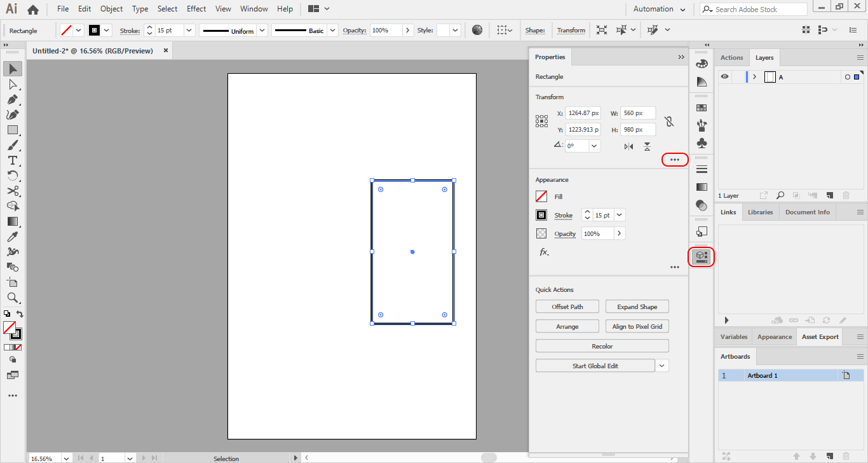Viewport: 868px width, 463px height.
Task: Flip horizontally in Transform section
Action: coord(628,146)
